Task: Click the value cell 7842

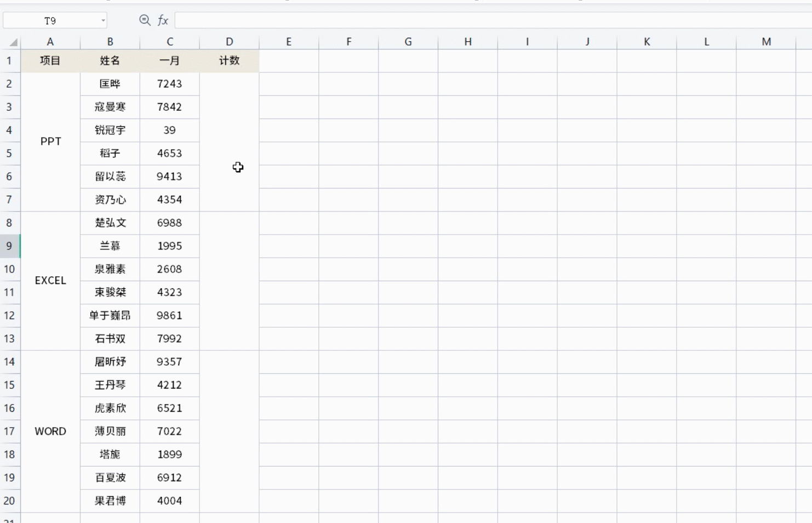Action: click(x=170, y=107)
